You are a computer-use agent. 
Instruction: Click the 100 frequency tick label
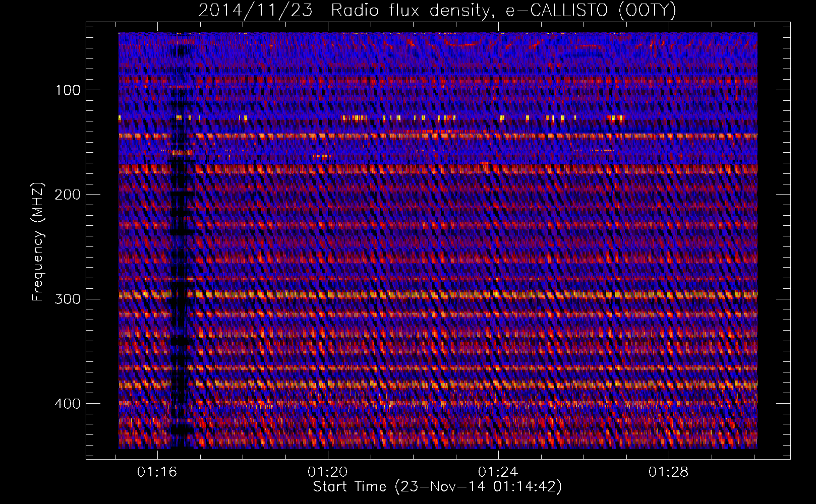point(68,90)
